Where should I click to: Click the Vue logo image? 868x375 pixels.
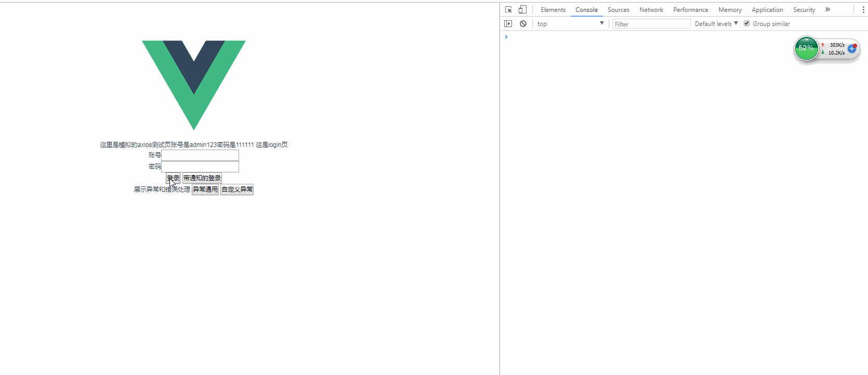click(194, 85)
